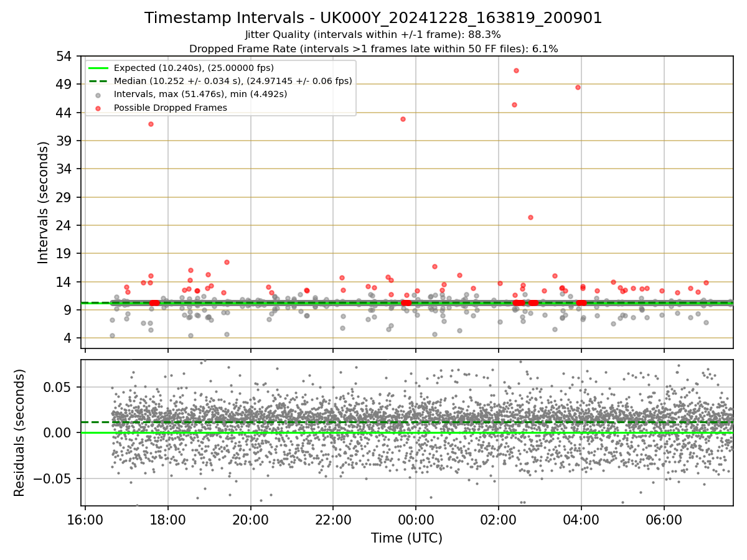Click the dashed dark-green median sample in the legend
This screenshot has width=747, height=560.
(x=98, y=81)
